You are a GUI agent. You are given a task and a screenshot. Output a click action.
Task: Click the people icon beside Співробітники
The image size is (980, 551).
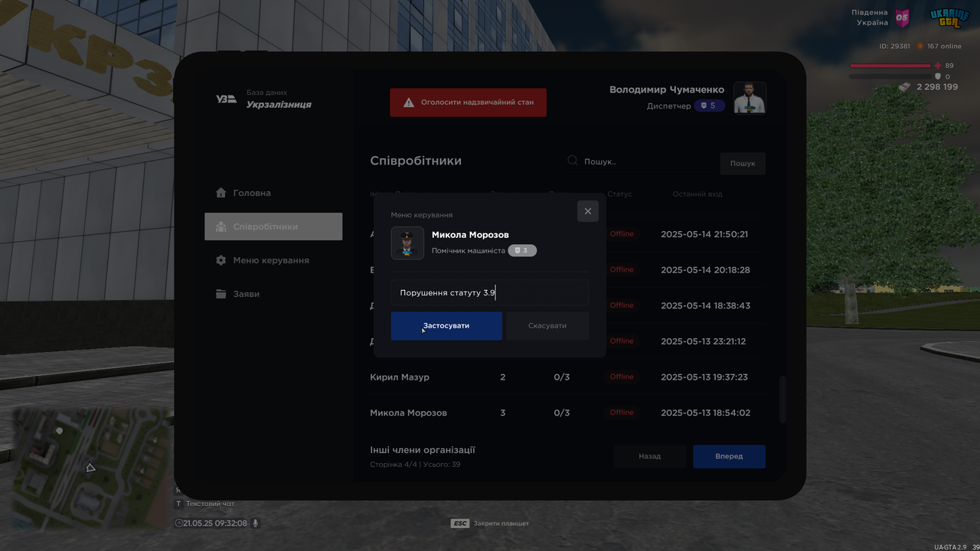(x=221, y=227)
